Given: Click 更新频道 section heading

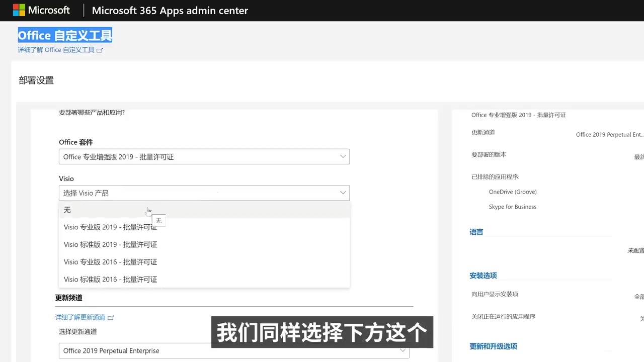Looking at the screenshot, I should 69,298.
